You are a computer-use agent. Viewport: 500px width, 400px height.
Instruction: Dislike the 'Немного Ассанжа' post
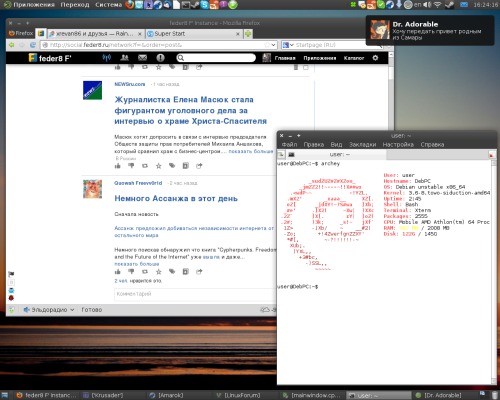(x=131, y=272)
